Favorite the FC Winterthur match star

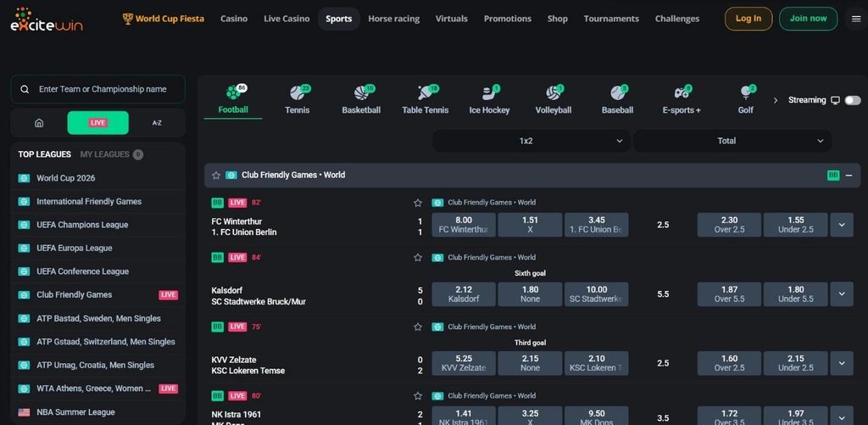418,203
